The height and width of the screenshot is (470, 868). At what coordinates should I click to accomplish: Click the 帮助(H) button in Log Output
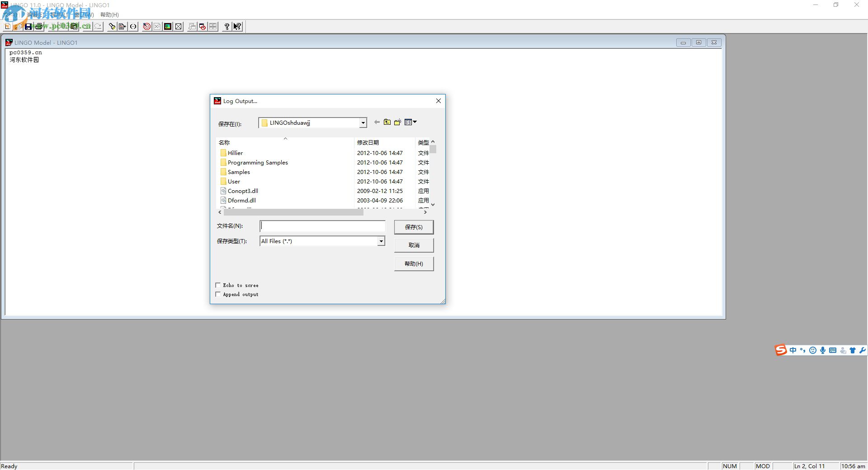point(414,263)
